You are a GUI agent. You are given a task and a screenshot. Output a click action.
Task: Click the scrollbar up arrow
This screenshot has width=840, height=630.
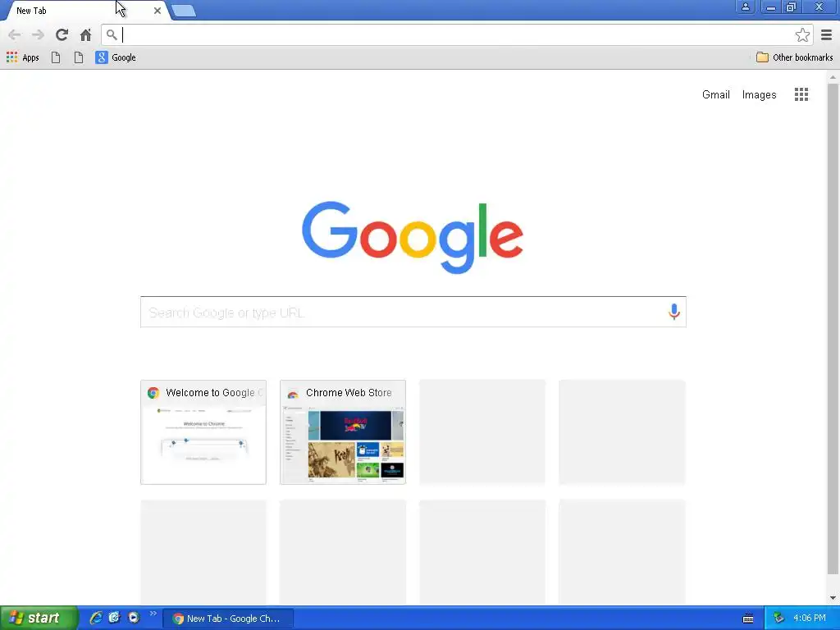833,78
